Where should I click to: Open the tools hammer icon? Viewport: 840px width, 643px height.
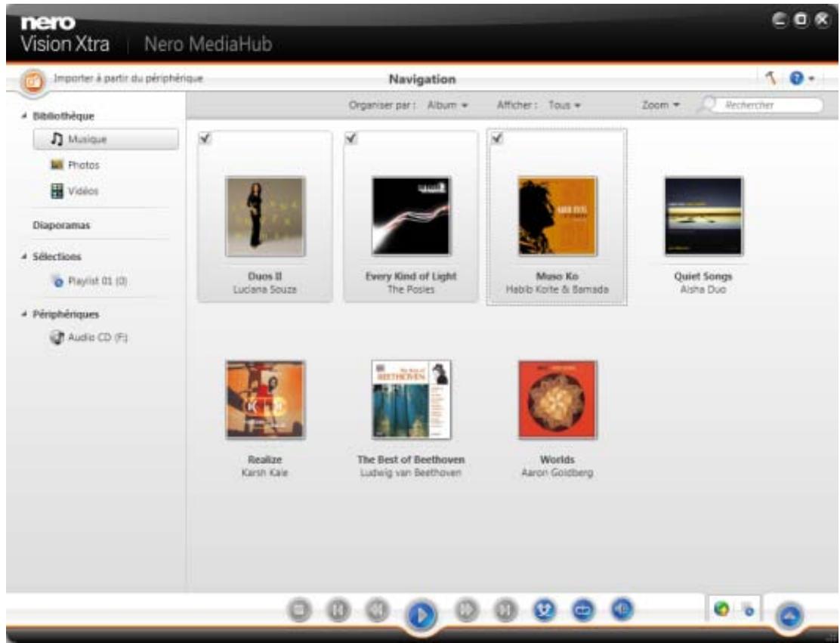point(771,79)
